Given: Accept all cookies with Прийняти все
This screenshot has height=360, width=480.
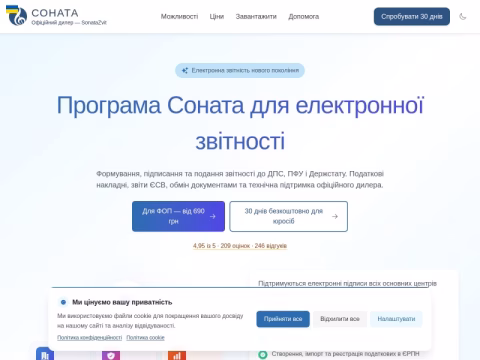Looking at the screenshot, I should [283, 319].
